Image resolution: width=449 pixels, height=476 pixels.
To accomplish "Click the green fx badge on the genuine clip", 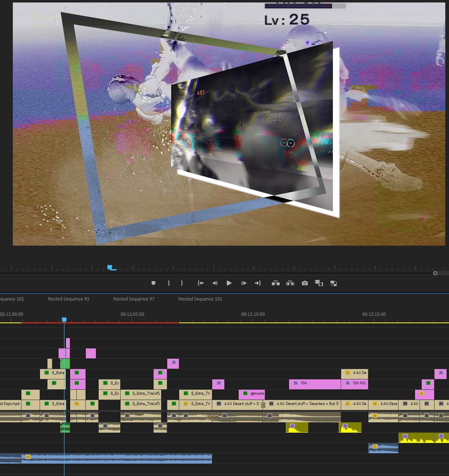I will (245, 393).
